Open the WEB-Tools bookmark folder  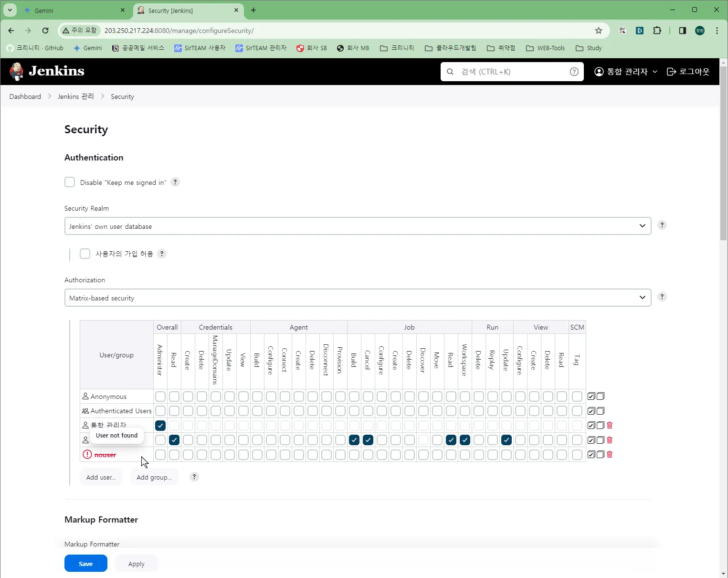coord(545,48)
